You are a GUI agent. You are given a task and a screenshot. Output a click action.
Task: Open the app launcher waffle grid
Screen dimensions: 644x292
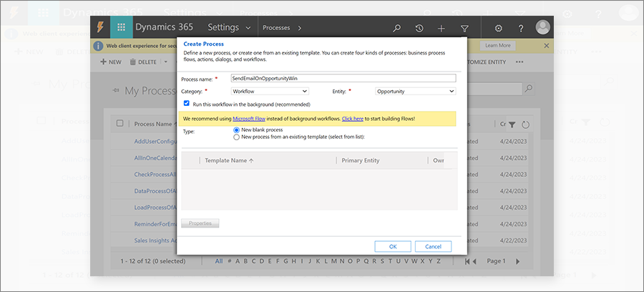[x=121, y=27]
